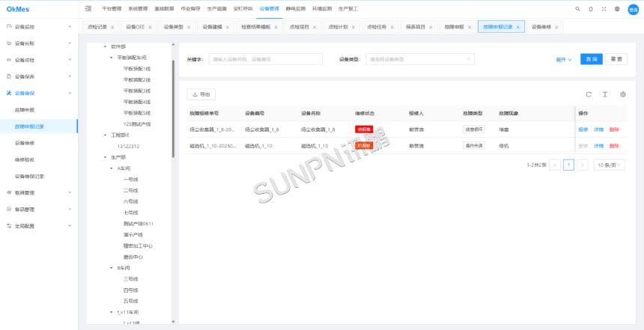
Task: Open the 10 条/页 page size dropdown
Action: click(609, 165)
